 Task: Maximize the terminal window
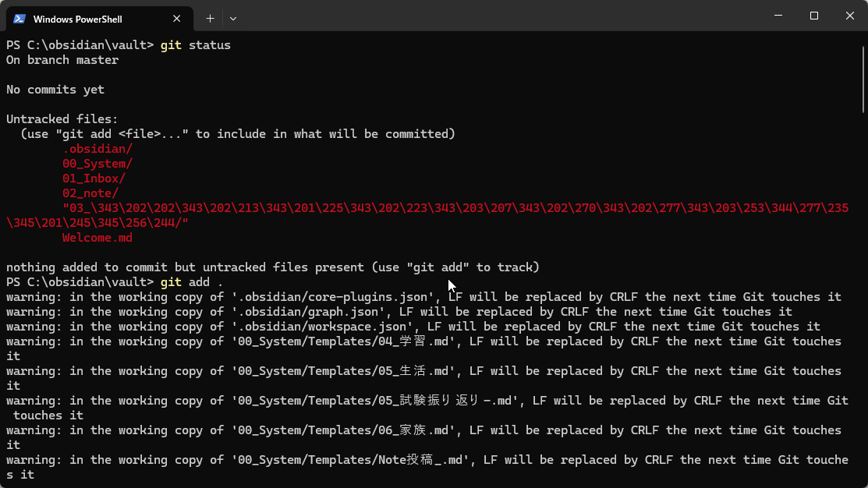point(813,16)
